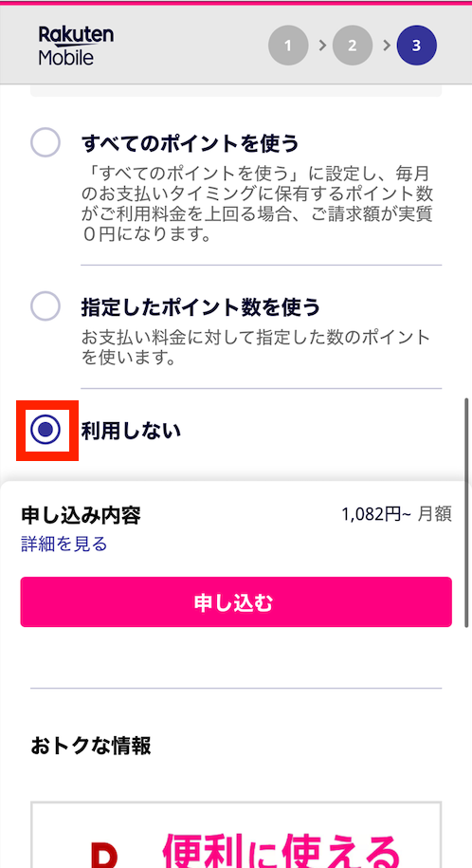Click arrow between step 2 and 3

tap(387, 46)
